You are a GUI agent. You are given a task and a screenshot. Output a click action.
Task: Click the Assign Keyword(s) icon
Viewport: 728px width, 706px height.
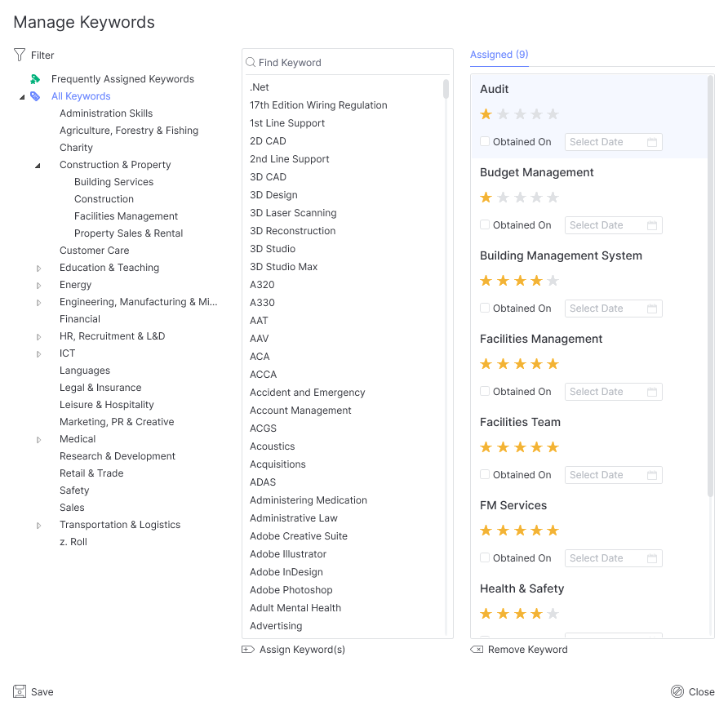pyautogui.click(x=248, y=650)
